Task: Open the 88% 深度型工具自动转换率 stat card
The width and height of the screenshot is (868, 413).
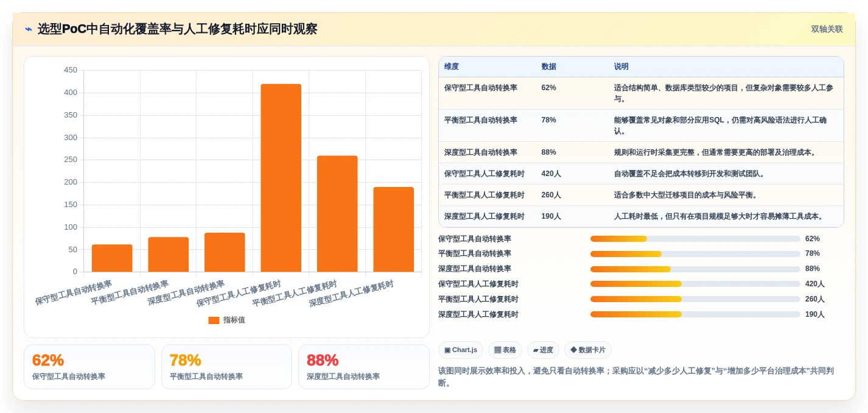Action: tap(364, 367)
